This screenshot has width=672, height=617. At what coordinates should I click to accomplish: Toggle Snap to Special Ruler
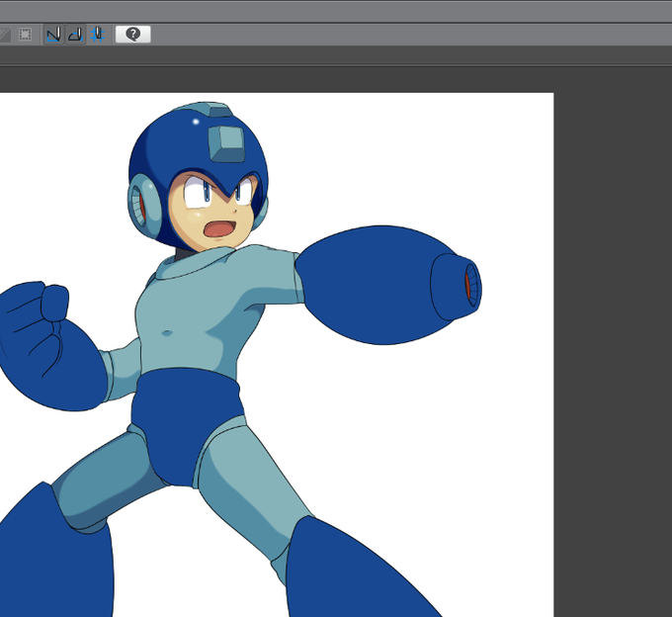(75, 35)
